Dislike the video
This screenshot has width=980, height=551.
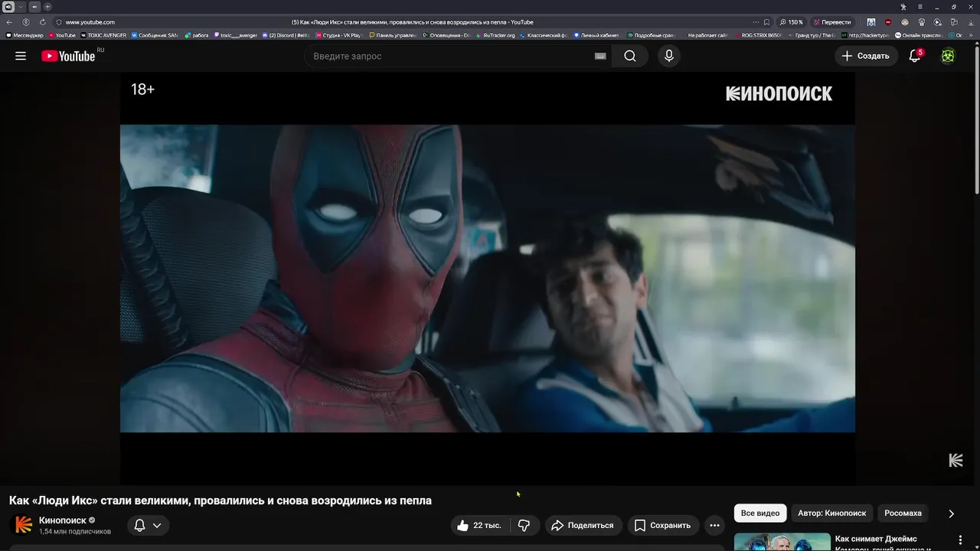(x=524, y=525)
